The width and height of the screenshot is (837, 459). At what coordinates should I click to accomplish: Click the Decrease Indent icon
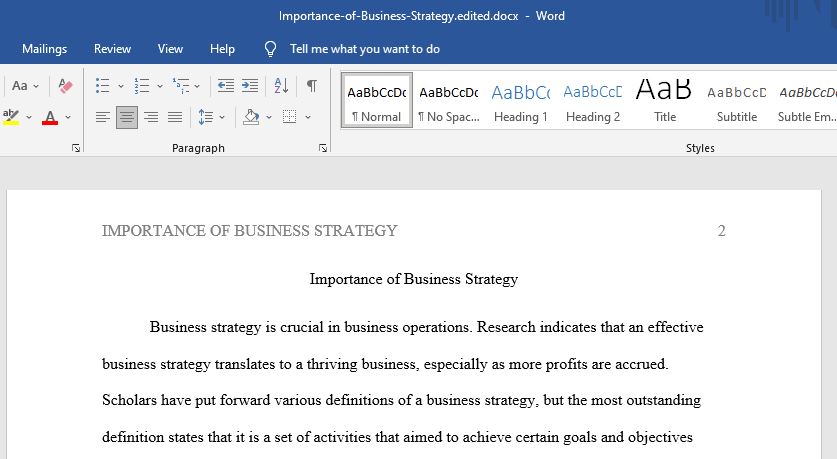tap(226, 85)
